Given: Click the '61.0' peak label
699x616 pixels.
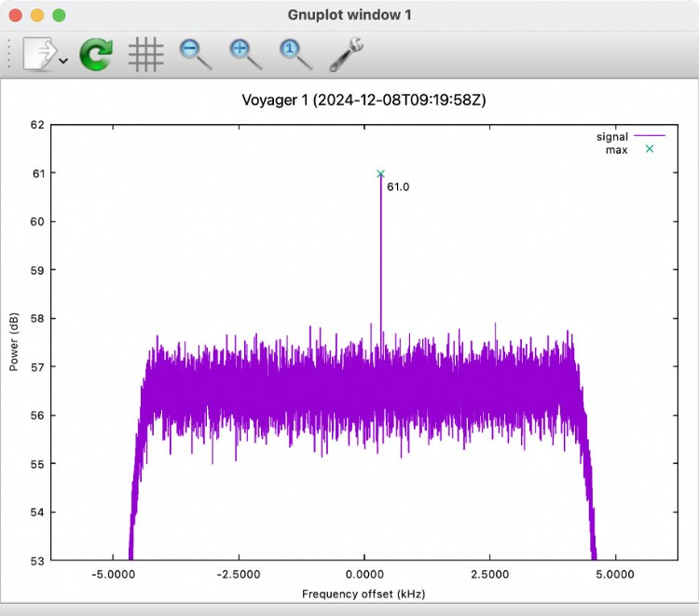Looking at the screenshot, I should click(398, 186).
